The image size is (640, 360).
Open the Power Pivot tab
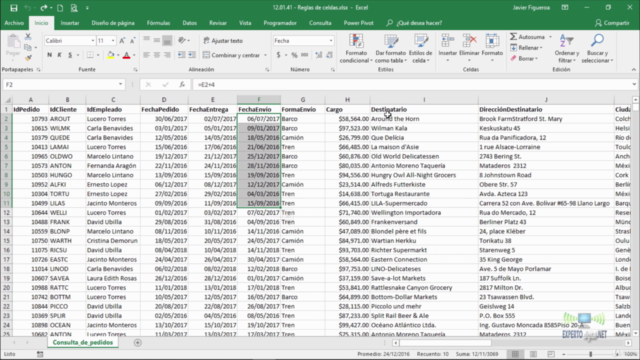tap(358, 23)
